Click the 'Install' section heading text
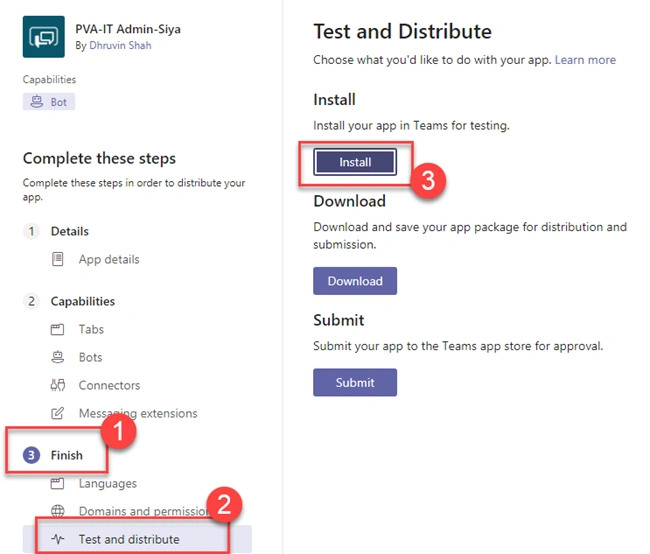This screenshot has width=650, height=554. 335,100
